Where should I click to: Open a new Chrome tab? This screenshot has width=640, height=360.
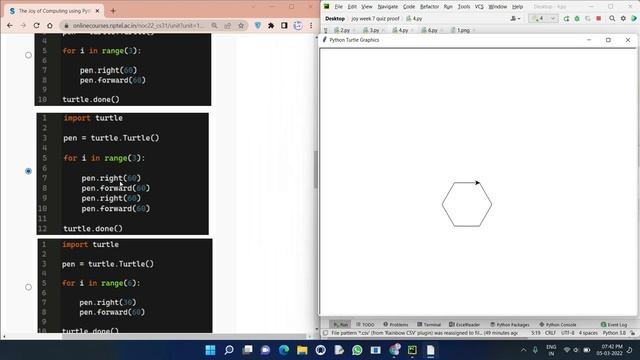[x=113, y=11]
